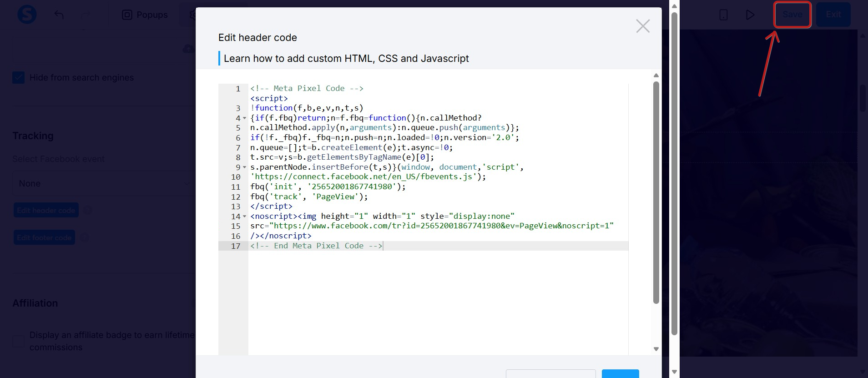Open the Popups menu
Image resolution: width=868 pixels, height=378 pixels.
145,15
